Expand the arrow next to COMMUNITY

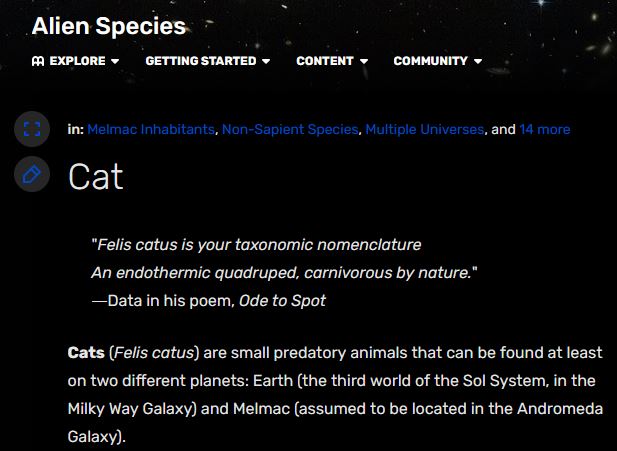[x=478, y=62]
